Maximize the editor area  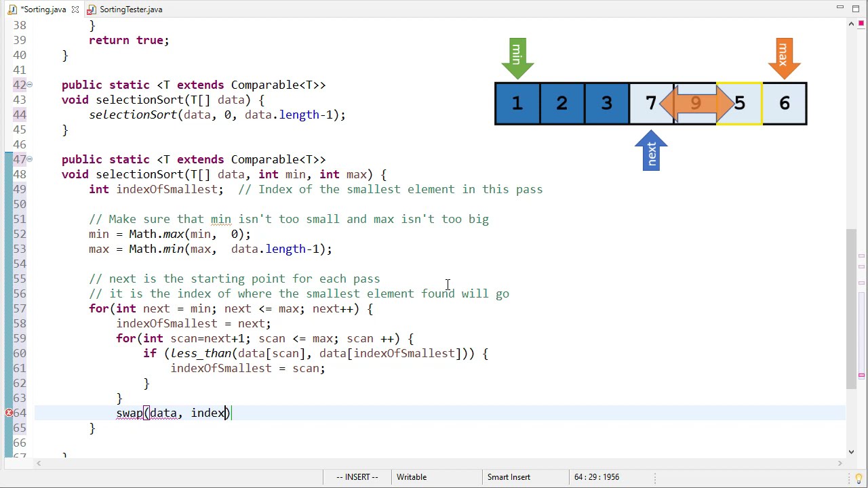click(x=854, y=7)
